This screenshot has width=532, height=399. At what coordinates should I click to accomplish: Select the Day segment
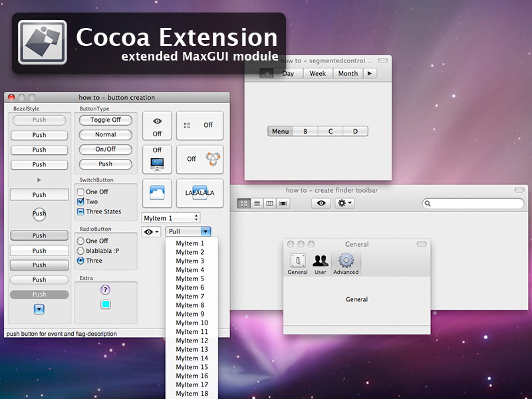click(x=288, y=73)
